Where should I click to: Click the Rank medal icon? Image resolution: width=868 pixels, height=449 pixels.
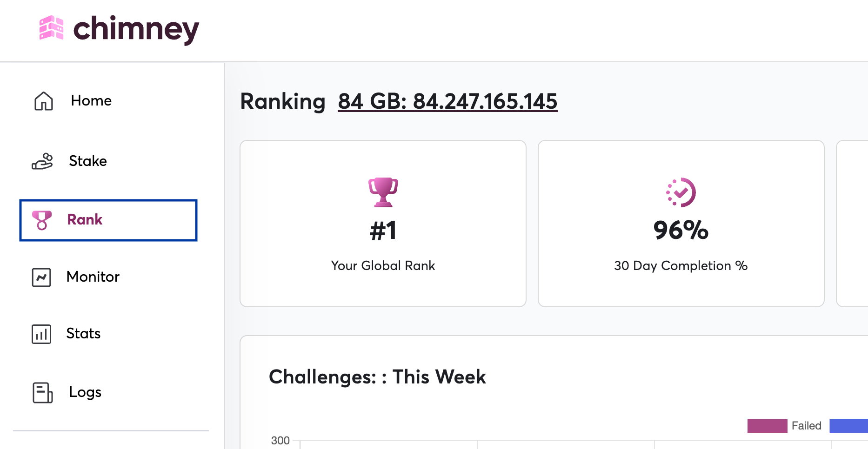[x=42, y=220]
